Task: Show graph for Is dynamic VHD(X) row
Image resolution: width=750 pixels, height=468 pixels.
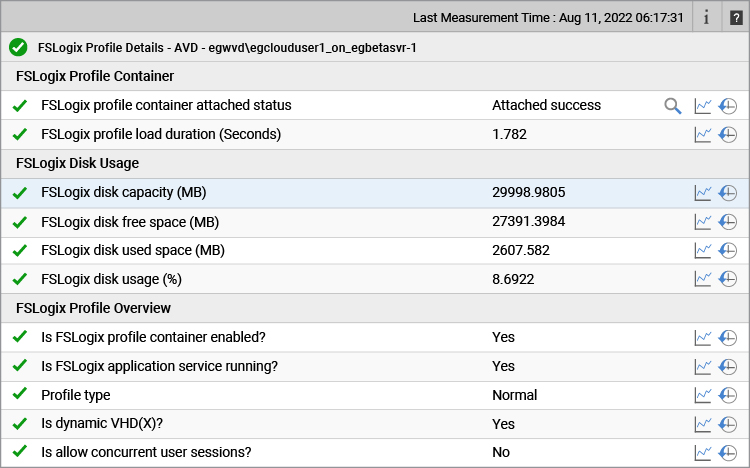Action: 703,424
